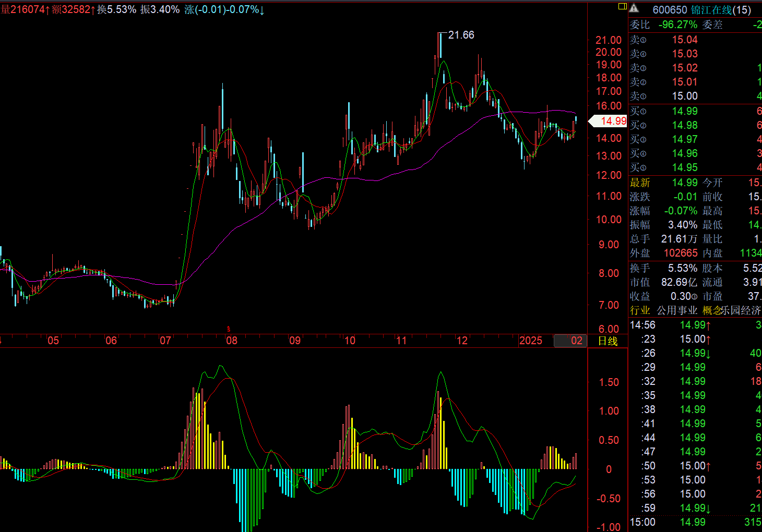
Task: Jump to the 12 month marker
Action: click(462, 341)
